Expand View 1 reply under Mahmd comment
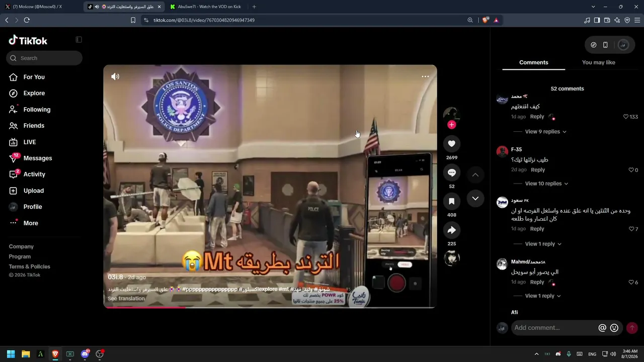The height and width of the screenshot is (362, 644). coord(543,296)
